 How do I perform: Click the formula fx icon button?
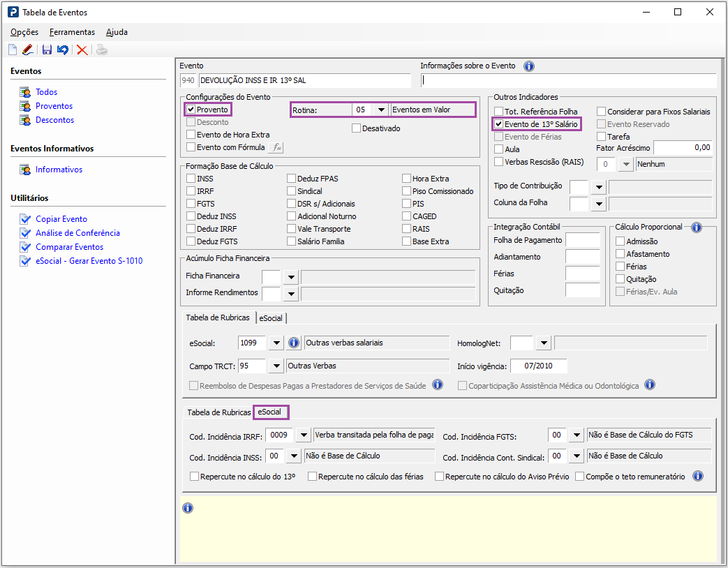coord(276,147)
